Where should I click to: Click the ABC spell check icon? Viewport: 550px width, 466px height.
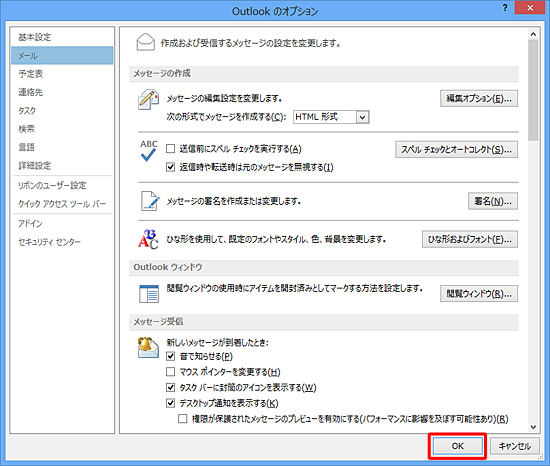(149, 151)
